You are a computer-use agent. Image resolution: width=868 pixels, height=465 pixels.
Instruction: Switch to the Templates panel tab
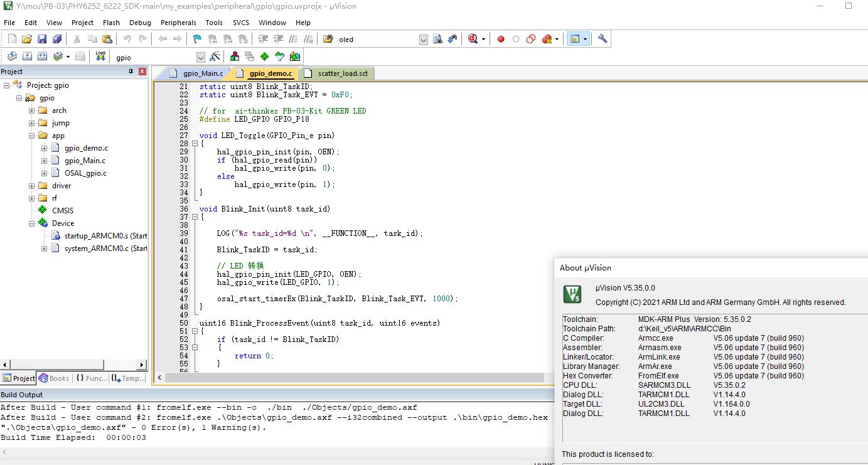[x=129, y=378]
